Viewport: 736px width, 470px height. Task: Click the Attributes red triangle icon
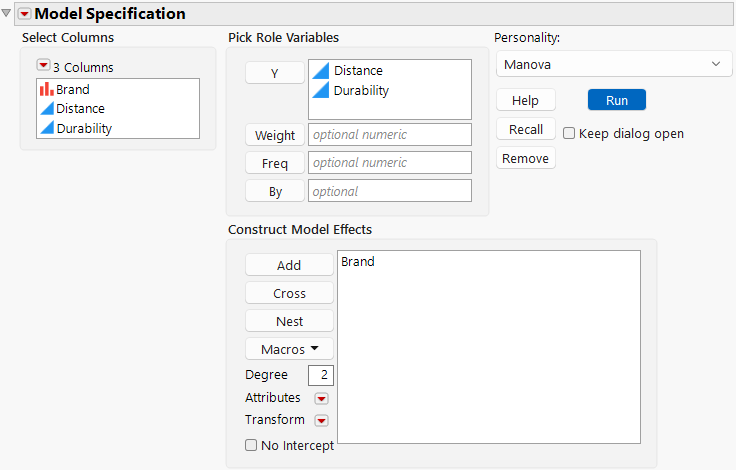(x=322, y=398)
